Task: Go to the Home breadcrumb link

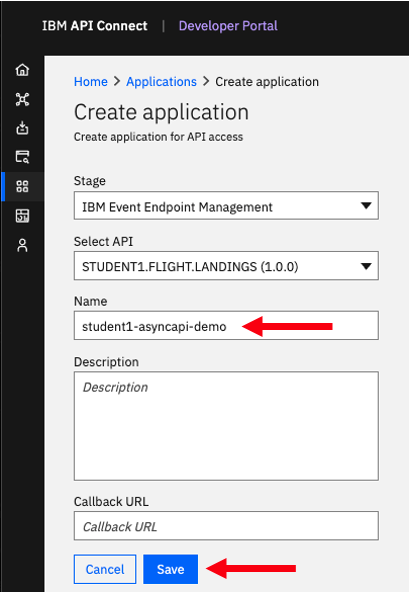Action: [x=91, y=82]
